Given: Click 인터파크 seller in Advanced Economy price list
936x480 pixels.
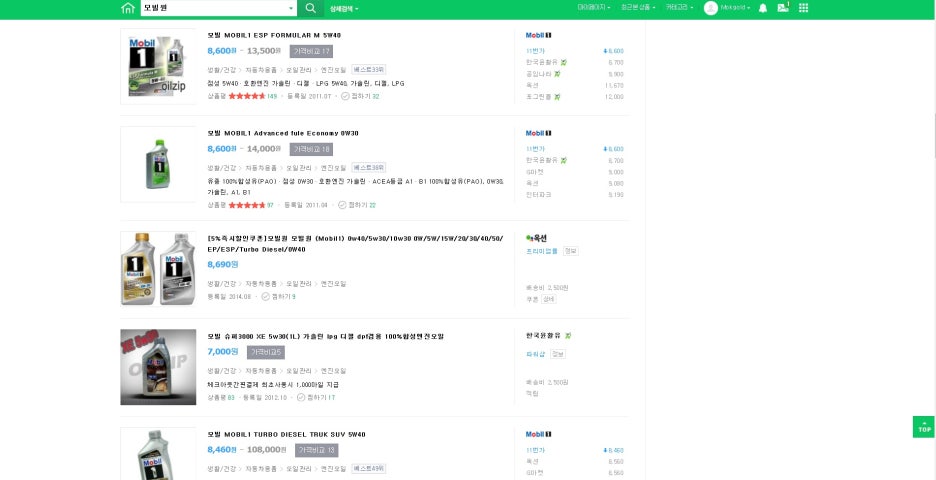Looking at the screenshot, I should pos(538,195).
